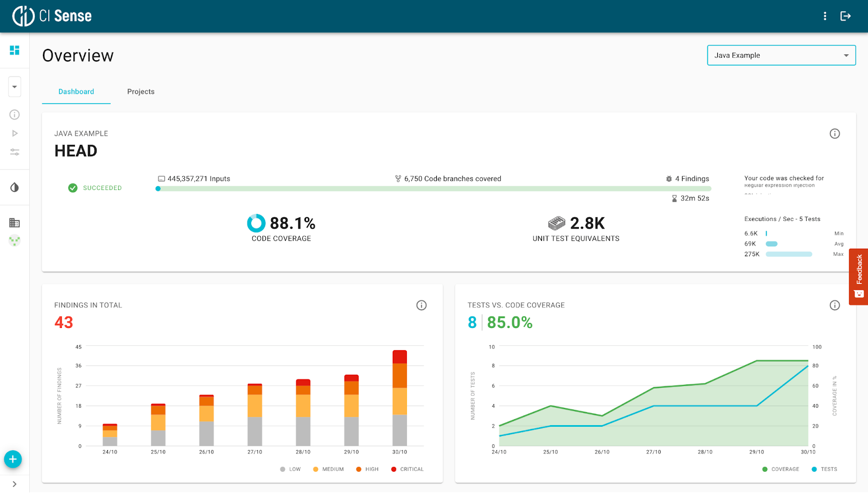
Task: Click the 27/10 findings bar
Action: click(255, 415)
